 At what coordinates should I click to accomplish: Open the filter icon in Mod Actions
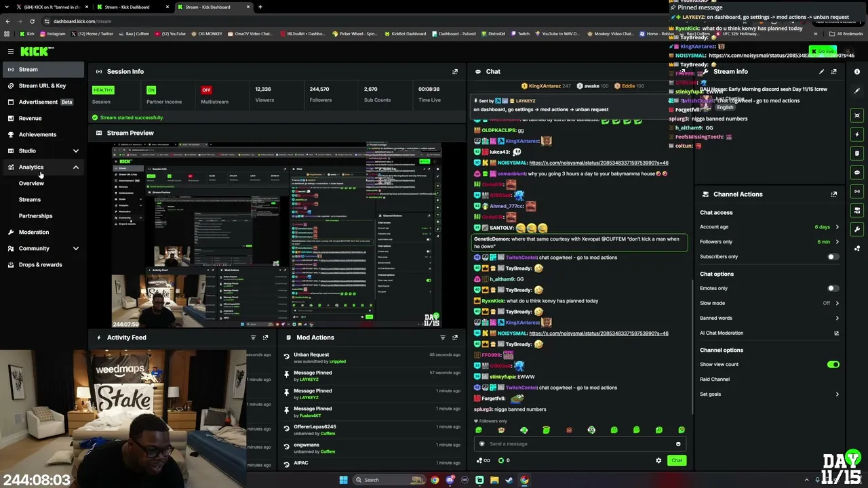coord(443,338)
